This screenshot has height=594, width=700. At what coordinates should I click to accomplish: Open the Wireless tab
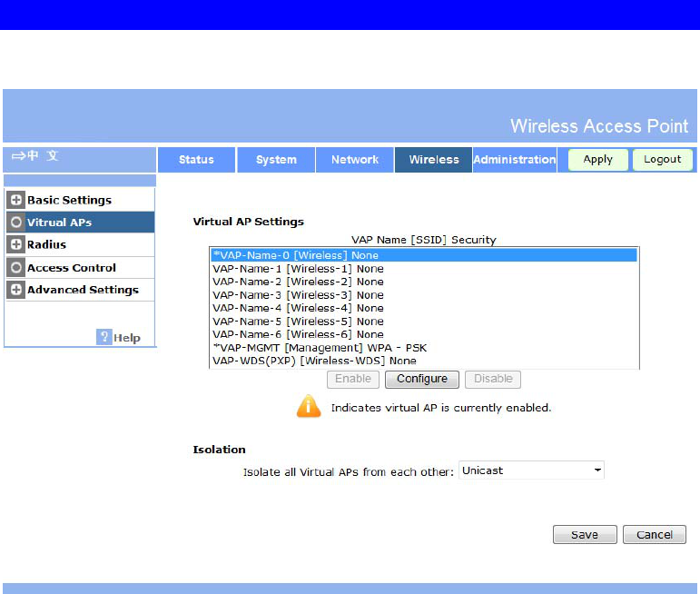(x=433, y=160)
